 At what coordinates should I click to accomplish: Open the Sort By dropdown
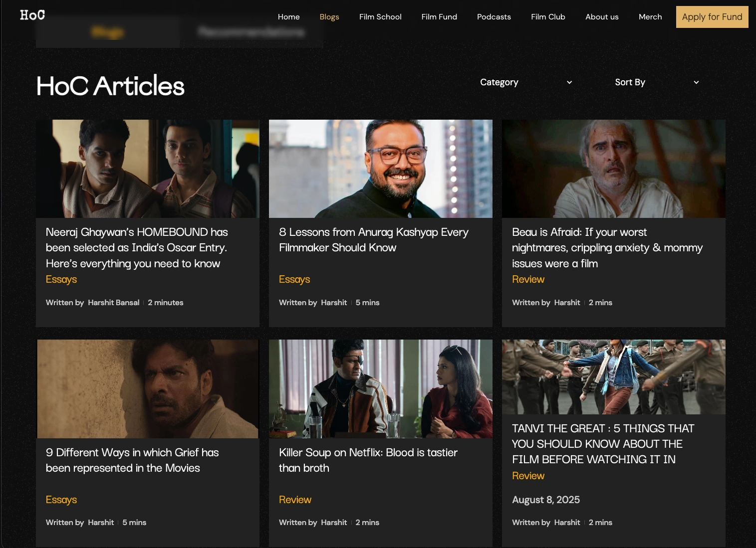click(657, 82)
